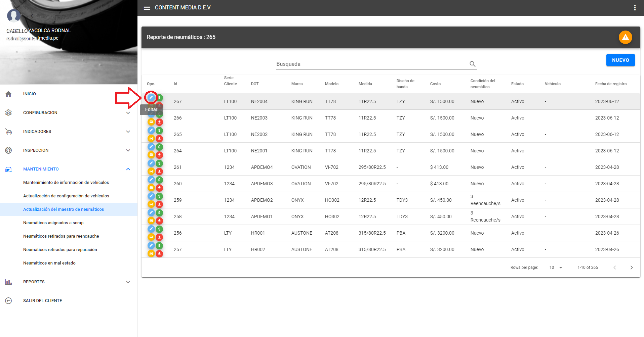Screen dimensions: 644x337
Task: Click the NUEVO button
Action: 620,60
